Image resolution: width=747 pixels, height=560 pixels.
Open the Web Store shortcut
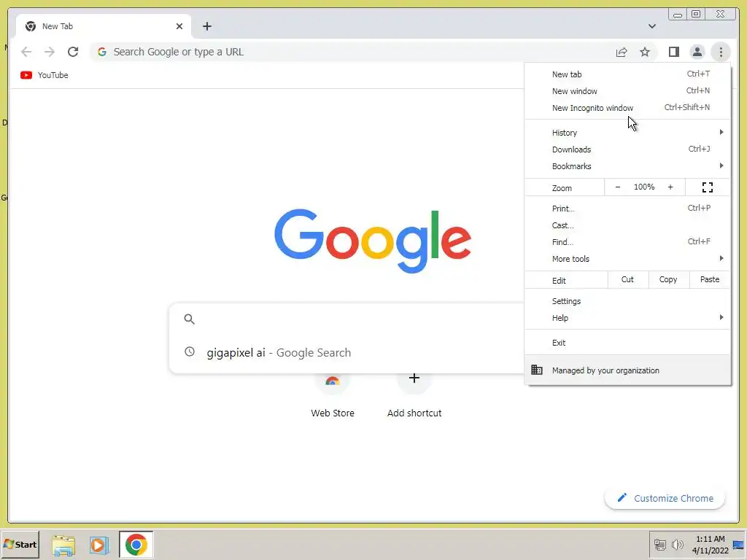[333, 395]
